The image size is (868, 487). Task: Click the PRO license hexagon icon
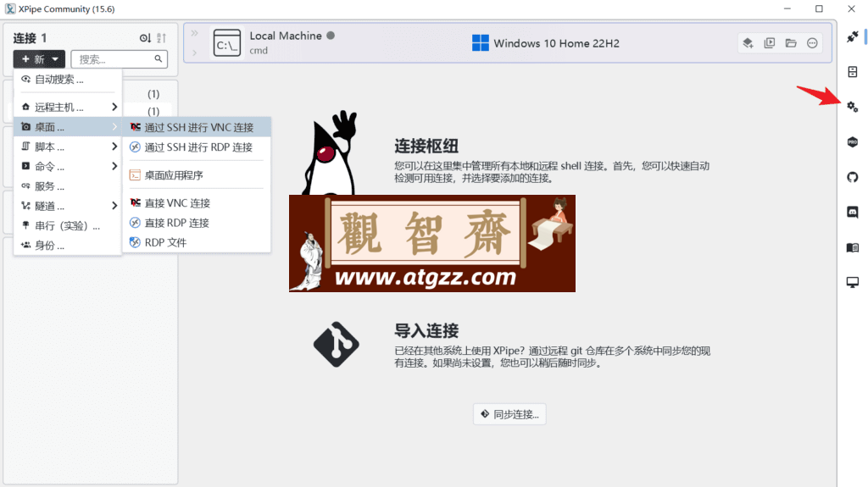(x=853, y=142)
